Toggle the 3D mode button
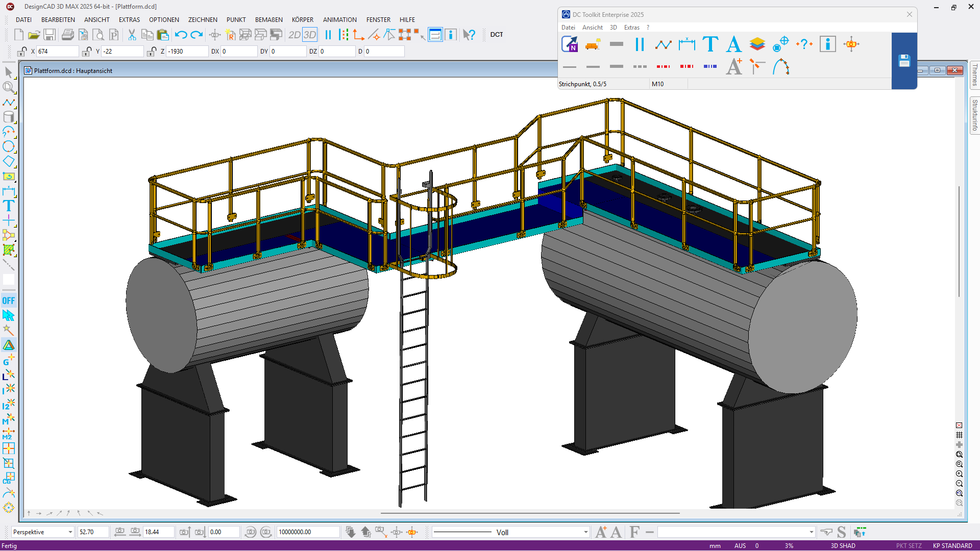The height and width of the screenshot is (551, 980). click(x=310, y=35)
